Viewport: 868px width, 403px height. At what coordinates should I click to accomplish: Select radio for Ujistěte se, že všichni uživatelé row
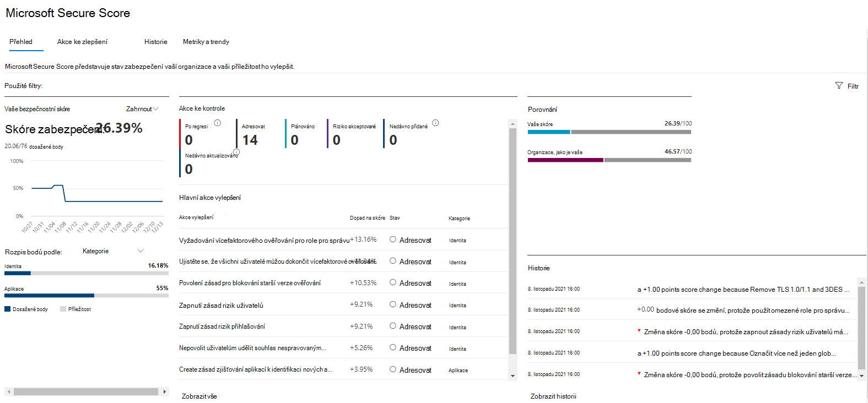tap(393, 261)
